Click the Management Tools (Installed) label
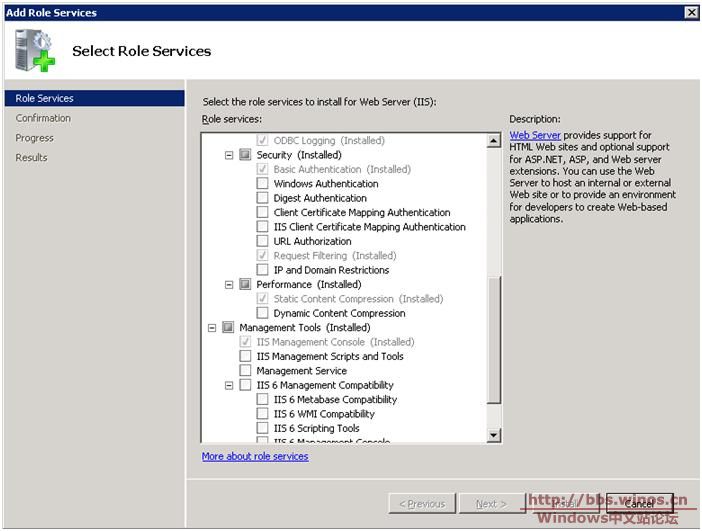 pos(305,328)
